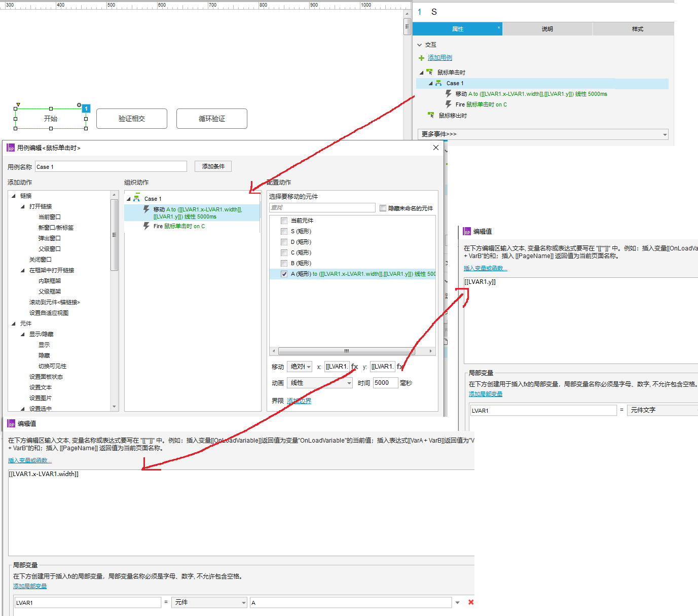698x616 pixels.
Task: Click the 添加用例 link
Action: tap(439, 58)
